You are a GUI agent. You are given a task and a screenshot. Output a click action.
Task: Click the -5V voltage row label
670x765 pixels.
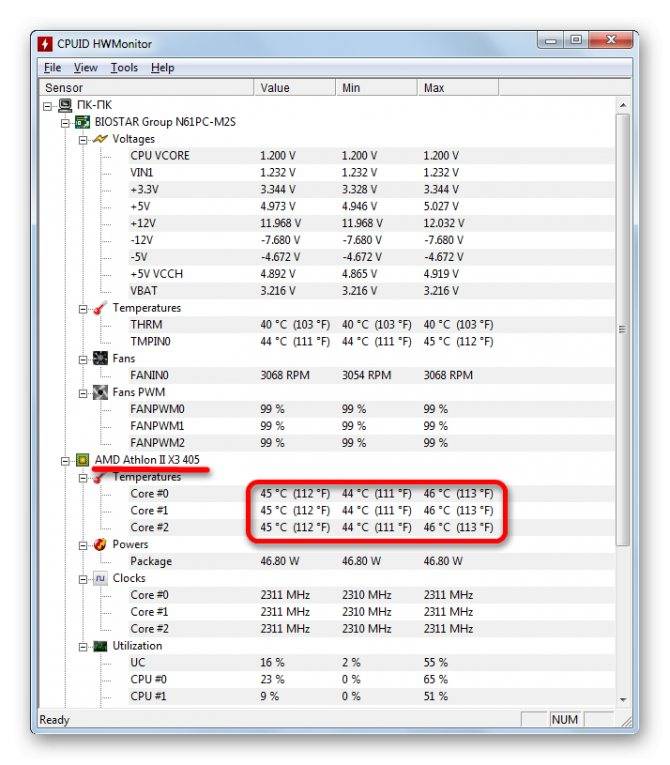[139, 257]
